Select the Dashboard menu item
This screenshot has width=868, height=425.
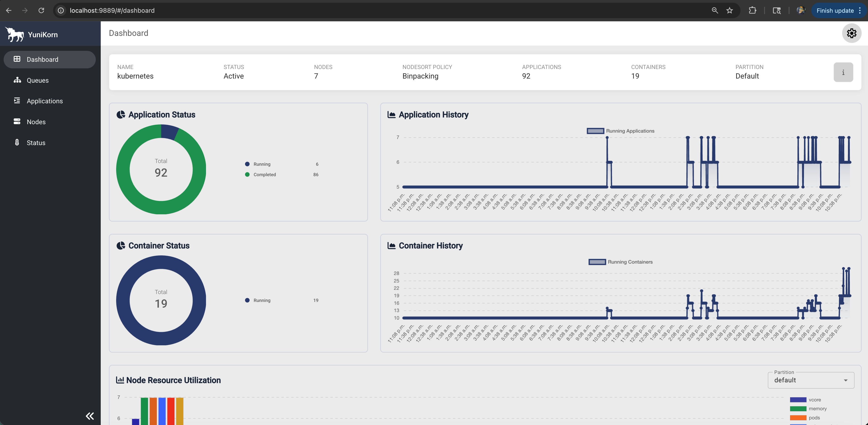coord(42,59)
